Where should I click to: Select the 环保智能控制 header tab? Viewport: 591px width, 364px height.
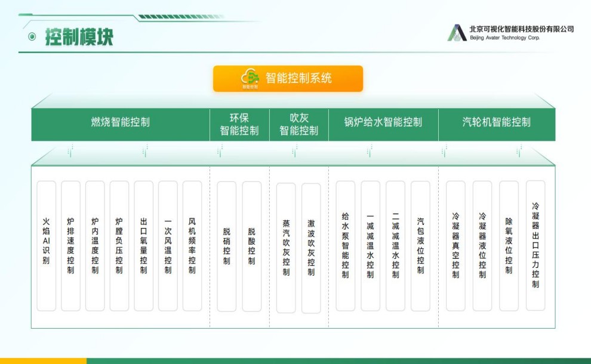tap(239, 125)
